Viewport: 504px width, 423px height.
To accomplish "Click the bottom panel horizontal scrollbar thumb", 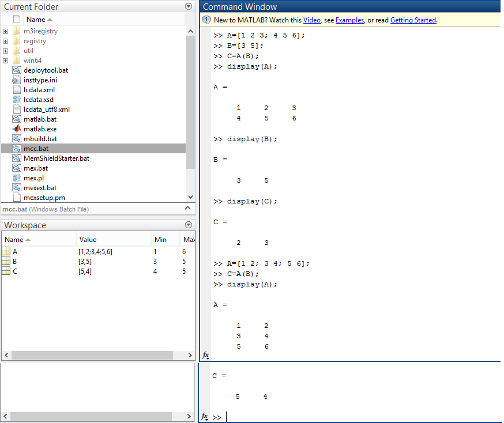I will pyautogui.click(x=91, y=416).
